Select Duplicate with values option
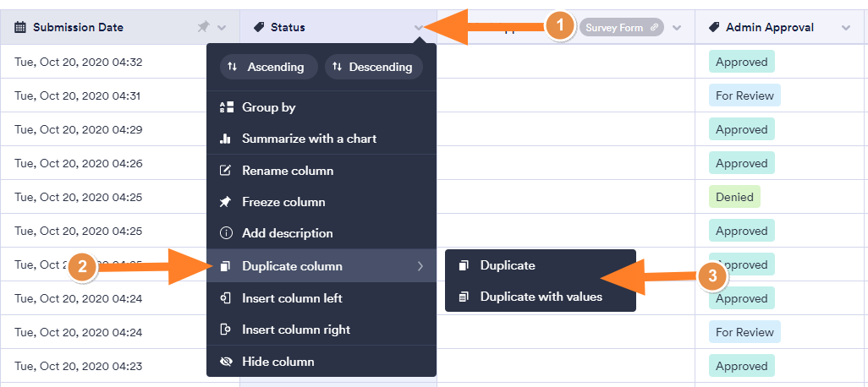 (541, 297)
